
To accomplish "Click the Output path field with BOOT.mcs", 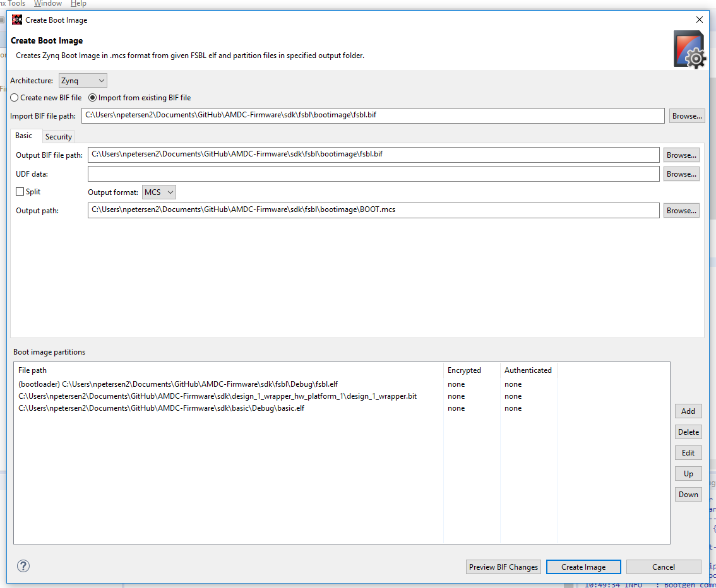I will 374,210.
